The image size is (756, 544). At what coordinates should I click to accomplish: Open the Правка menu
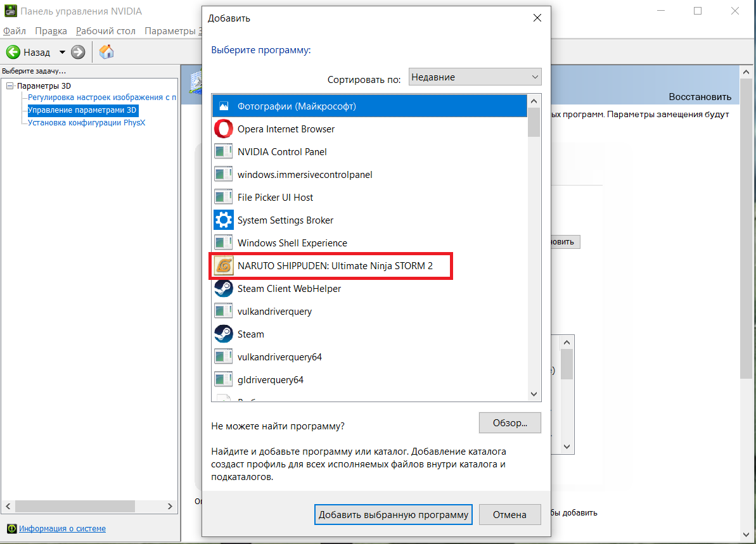tap(51, 31)
